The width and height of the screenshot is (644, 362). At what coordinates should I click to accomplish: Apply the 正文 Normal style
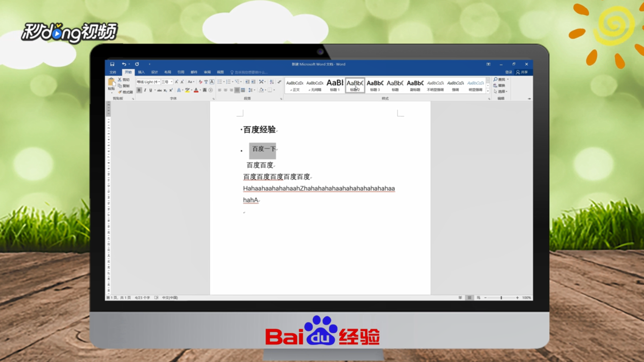(295, 85)
